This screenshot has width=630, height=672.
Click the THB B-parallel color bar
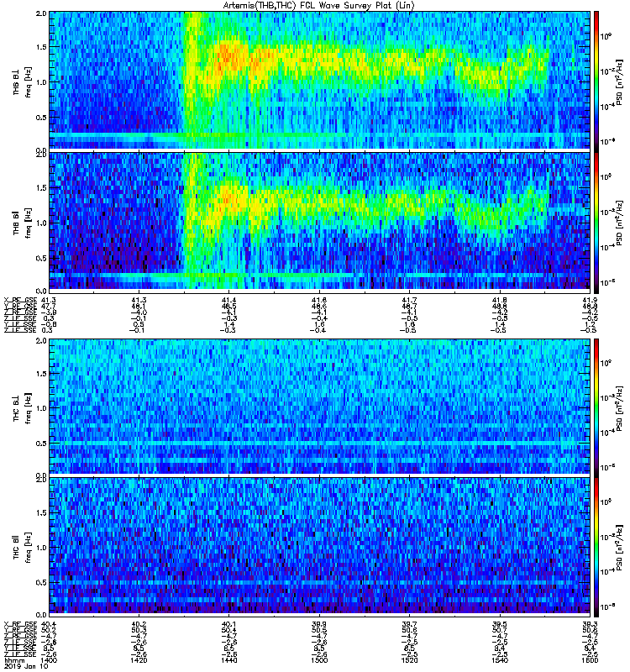[596, 222]
